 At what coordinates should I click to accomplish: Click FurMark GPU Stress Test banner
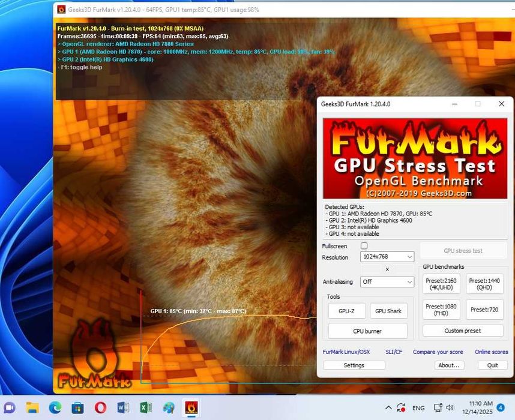pyautogui.click(x=415, y=158)
